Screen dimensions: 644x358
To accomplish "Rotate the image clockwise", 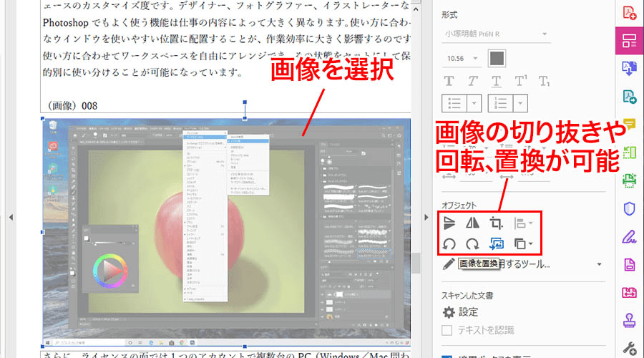I will pyautogui.click(x=472, y=243).
